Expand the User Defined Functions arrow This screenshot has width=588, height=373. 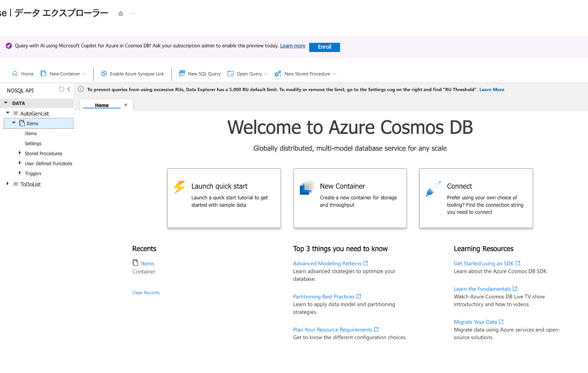click(20, 163)
